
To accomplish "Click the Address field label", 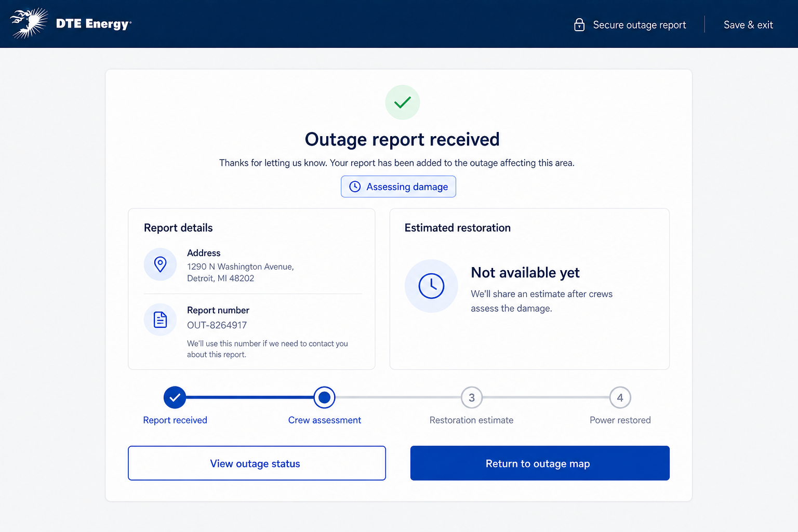I will click(204, 253).
